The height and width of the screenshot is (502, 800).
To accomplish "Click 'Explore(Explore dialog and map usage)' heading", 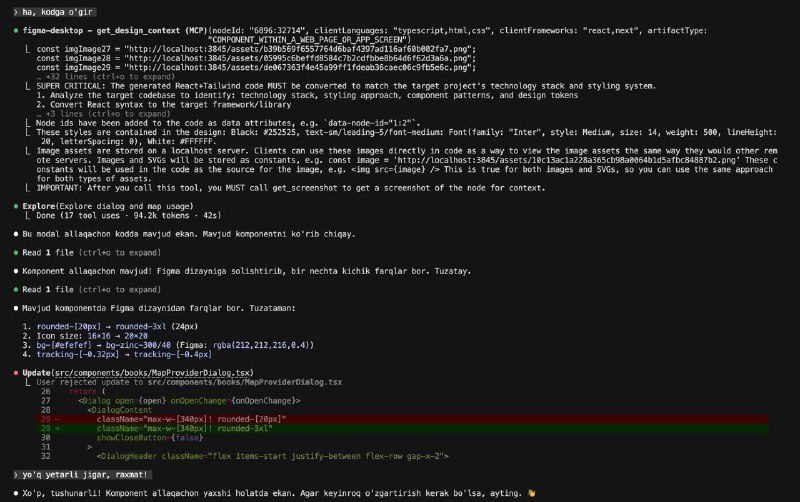I will click(x=108, y=206).
